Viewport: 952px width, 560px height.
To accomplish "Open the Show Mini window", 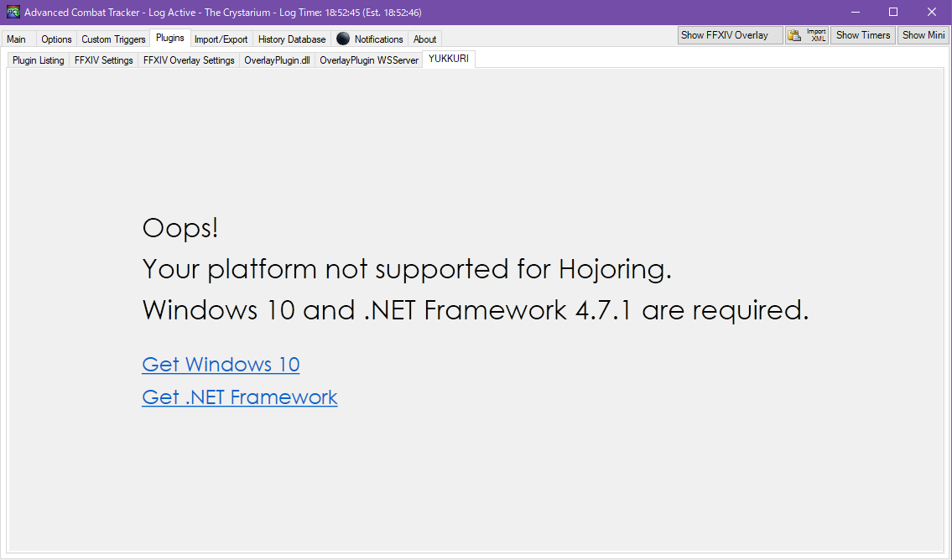I will point(923,34).
